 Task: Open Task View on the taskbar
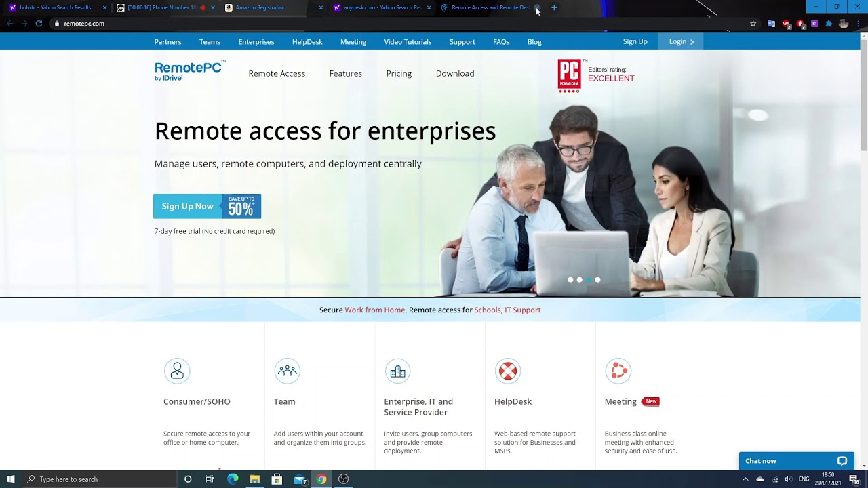(x=210, y=479)
